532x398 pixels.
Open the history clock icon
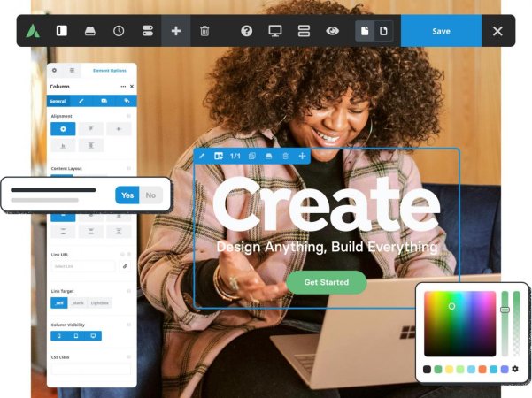click(119, 31)
